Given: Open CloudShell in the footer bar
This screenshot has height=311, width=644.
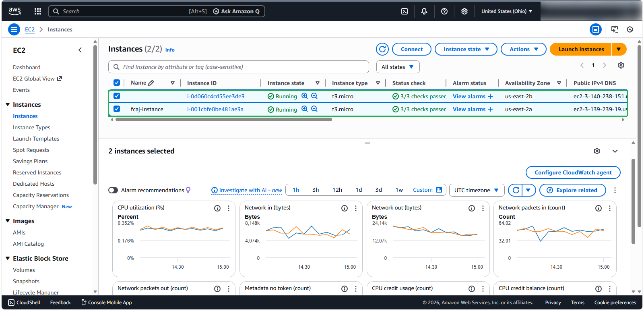Looking at the screenshot, I should [x=24, y=303].
